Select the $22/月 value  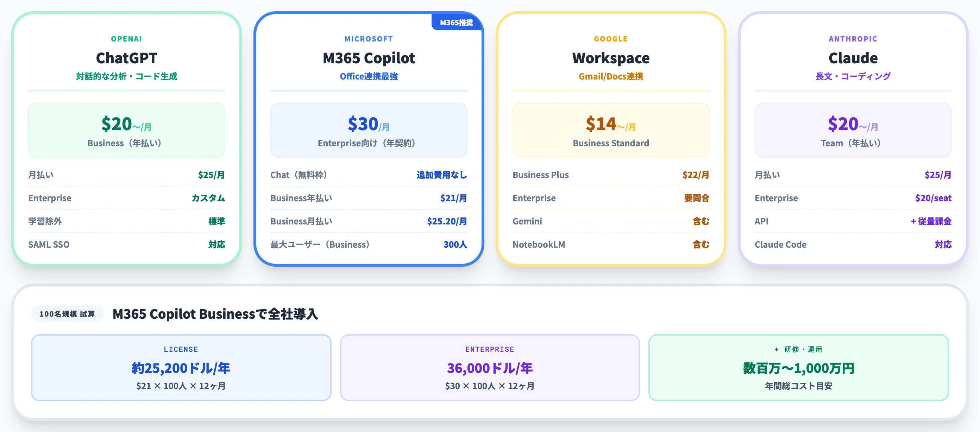[696, 175]
